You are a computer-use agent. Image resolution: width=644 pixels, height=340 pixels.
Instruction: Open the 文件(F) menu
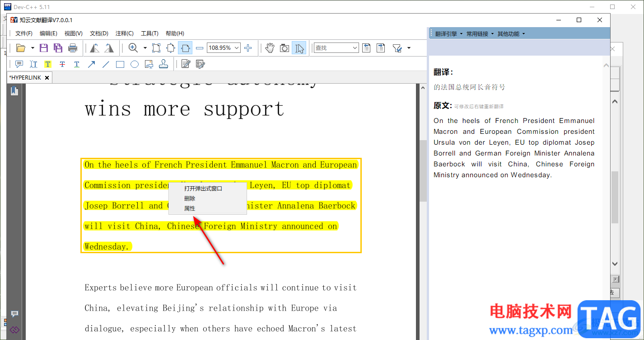pyautogui.click(x=24, y=33)
